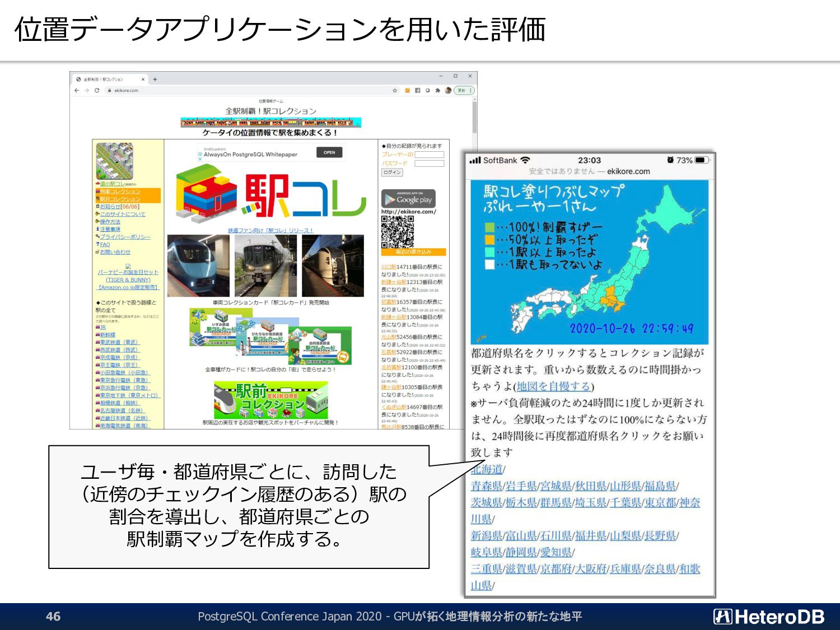Click the ログイン button

coord(393,172)
